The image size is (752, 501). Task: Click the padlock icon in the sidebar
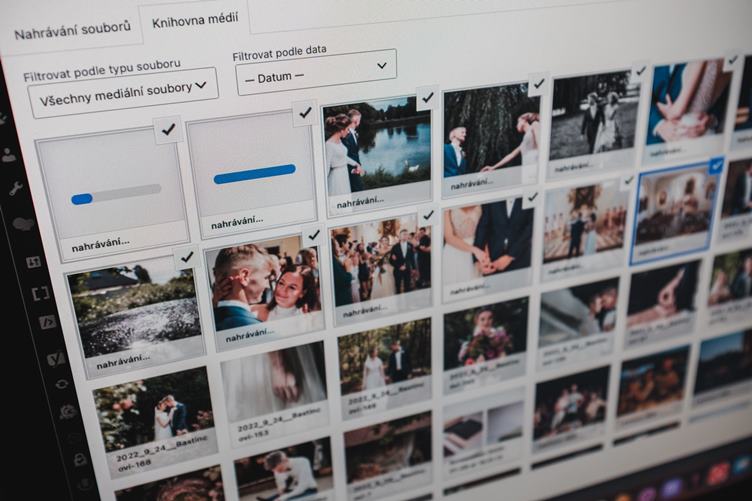click(x=80, y=459)
